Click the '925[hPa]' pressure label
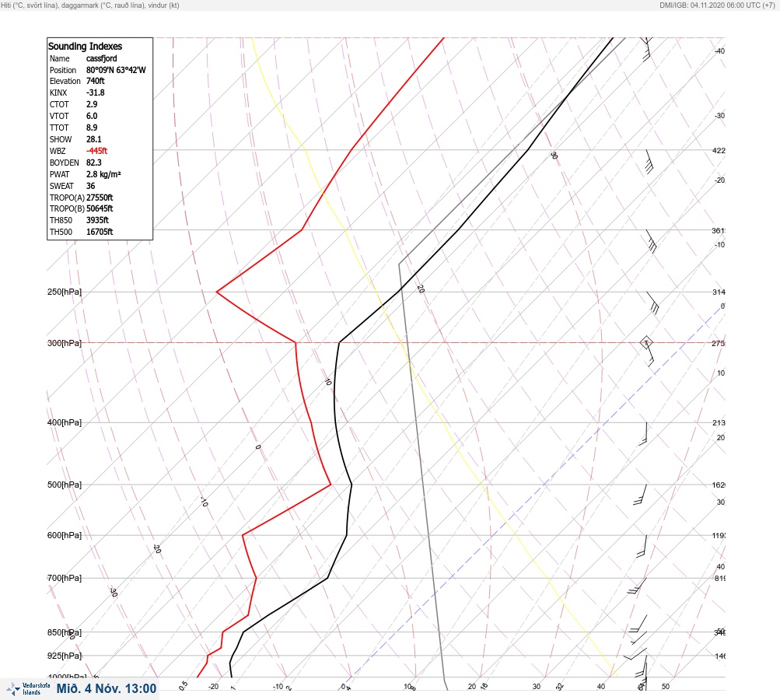 point(65,656)
